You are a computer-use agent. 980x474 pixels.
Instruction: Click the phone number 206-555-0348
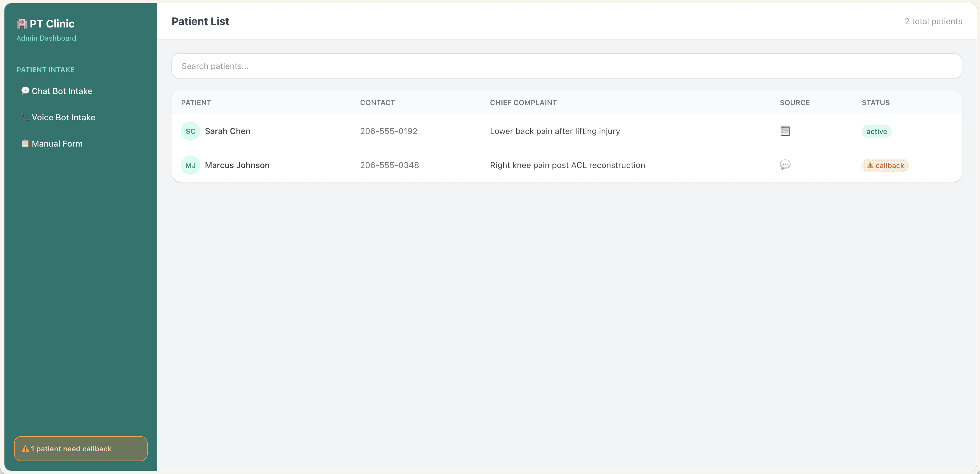click(x=389, y=165)
